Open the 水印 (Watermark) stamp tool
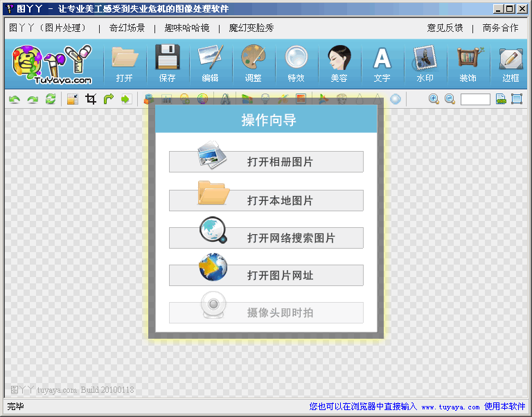The width and height of the screenshot is (532, 417). coord(425,64)
